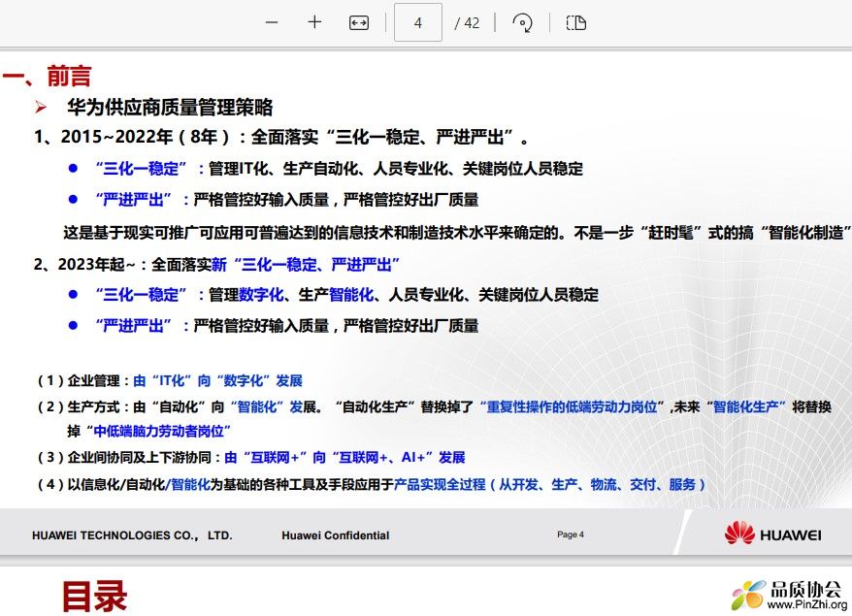Click the heading '华为供应商质量管理策略'
The width and height of the screenshot is (852, 616).
(170, 107)
